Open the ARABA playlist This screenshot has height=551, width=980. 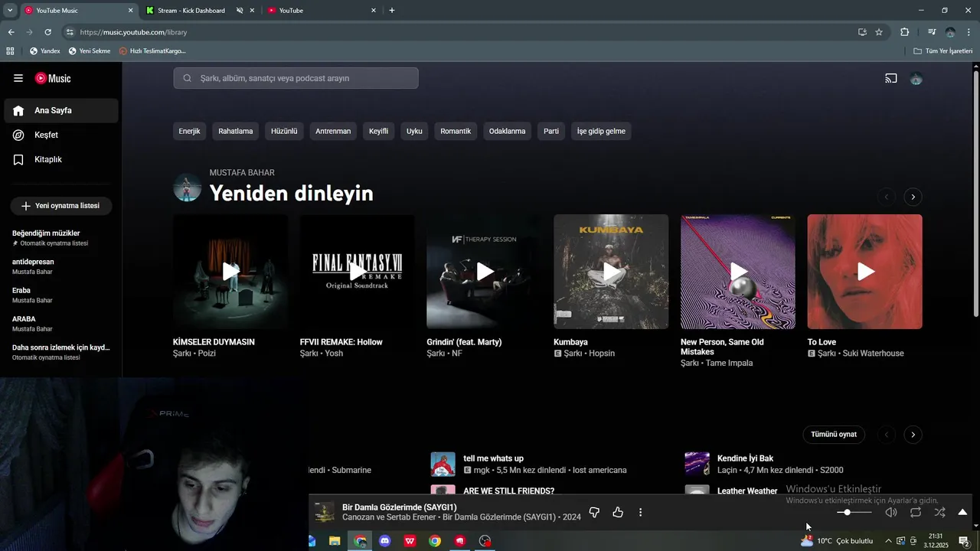pos(61,324)
